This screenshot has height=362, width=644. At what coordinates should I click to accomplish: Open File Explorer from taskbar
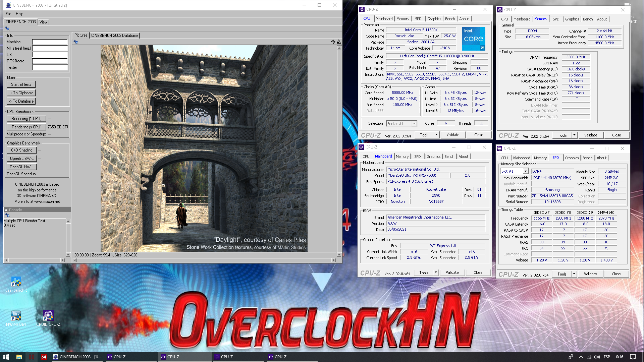(19, 357)
